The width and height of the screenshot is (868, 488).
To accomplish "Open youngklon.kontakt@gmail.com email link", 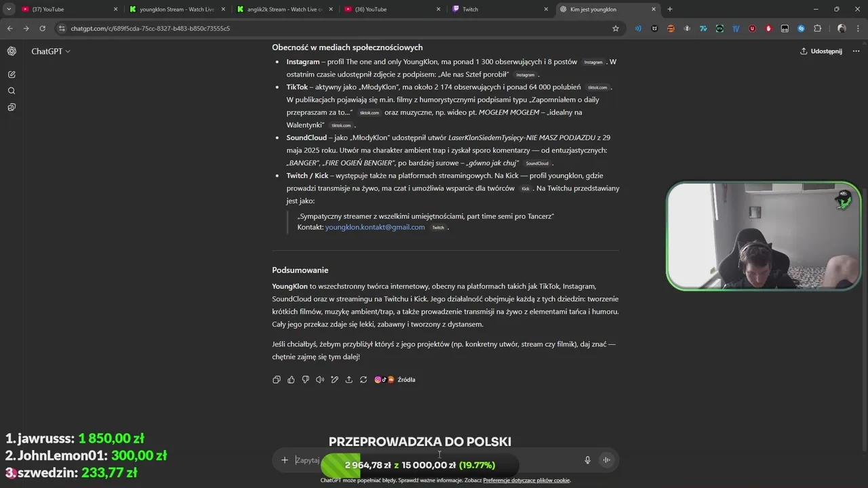I will pos(375,227).
